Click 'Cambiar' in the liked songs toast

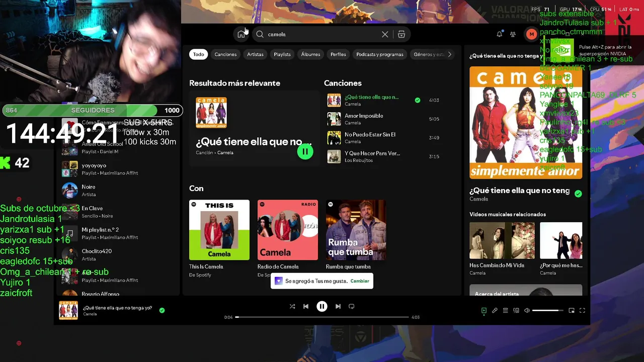click(360, 281)
